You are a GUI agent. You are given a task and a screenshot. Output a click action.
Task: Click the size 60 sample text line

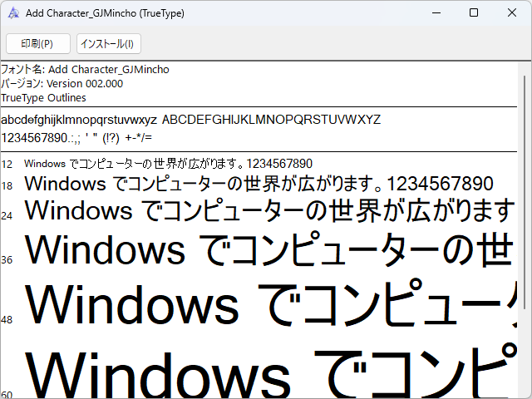pos(270,372)
